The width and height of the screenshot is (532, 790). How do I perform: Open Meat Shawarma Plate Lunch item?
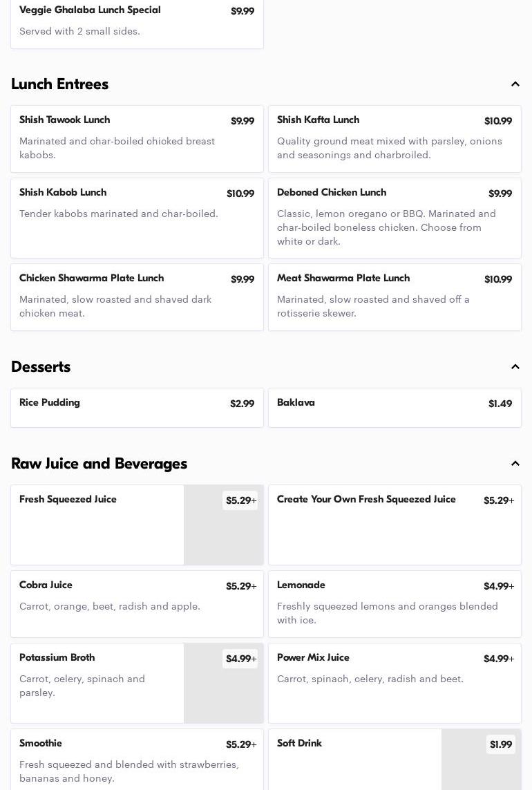tap(395, 297)
